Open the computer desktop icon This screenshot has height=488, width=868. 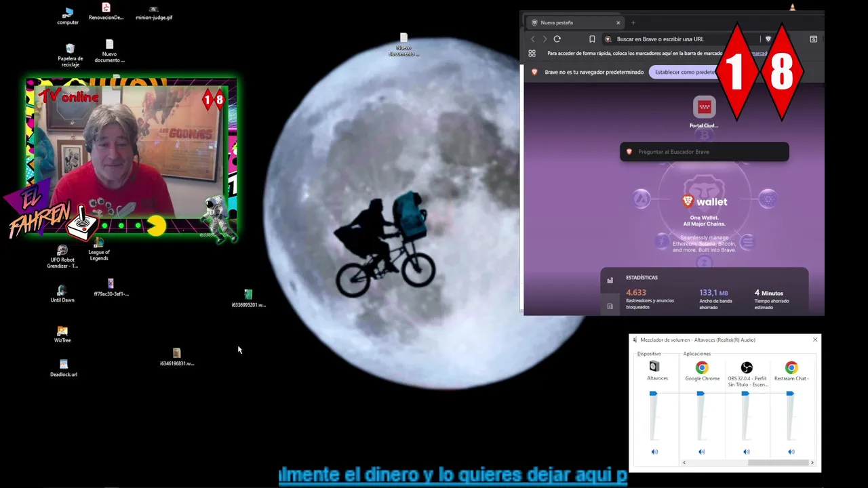[x=68, y=16]
